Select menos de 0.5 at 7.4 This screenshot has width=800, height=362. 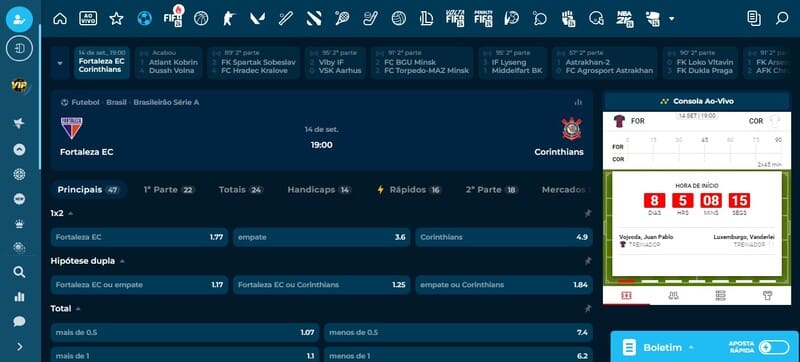(458, 332)
